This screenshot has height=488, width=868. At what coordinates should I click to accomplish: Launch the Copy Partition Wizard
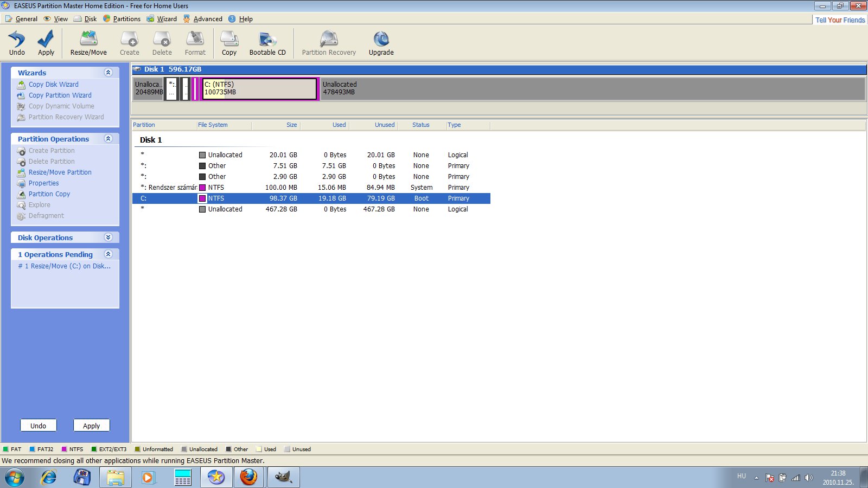pyautogui.click(x=60, y=95)
